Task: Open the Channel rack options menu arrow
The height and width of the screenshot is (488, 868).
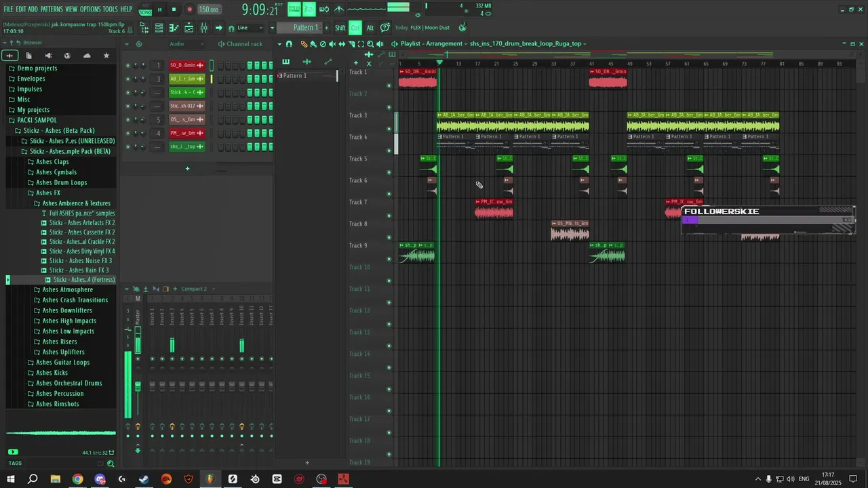Action: click(x=126, y=44)
